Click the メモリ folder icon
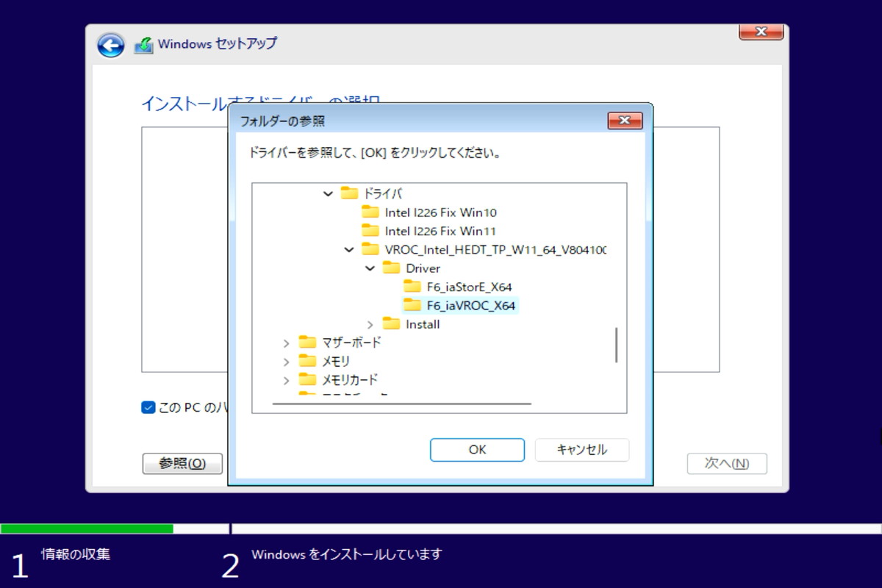 point(307,361)
